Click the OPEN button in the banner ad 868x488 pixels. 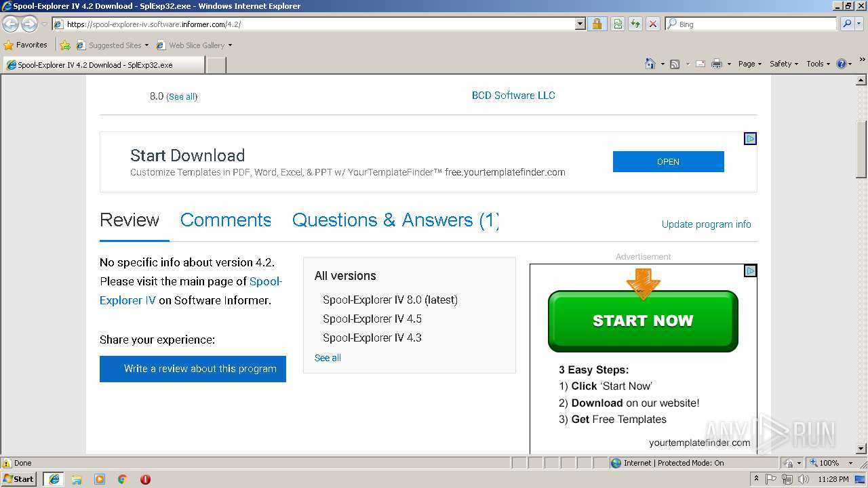click(x=668, y=161)
